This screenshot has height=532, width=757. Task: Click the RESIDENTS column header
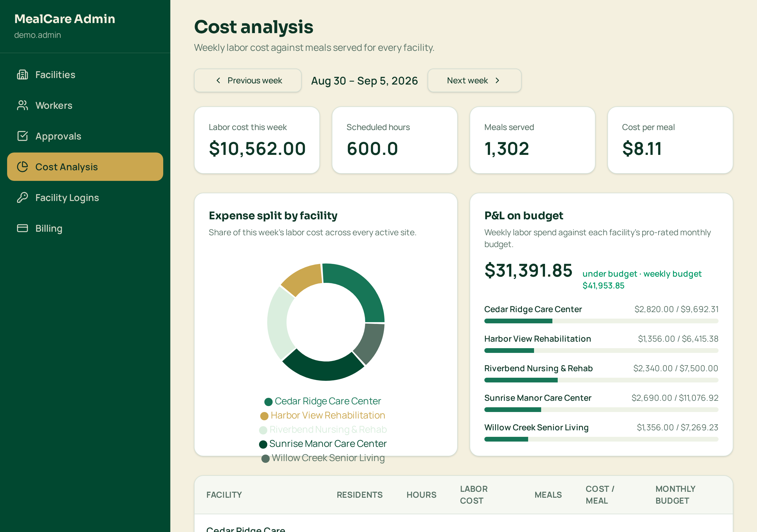tap(359, 495)
